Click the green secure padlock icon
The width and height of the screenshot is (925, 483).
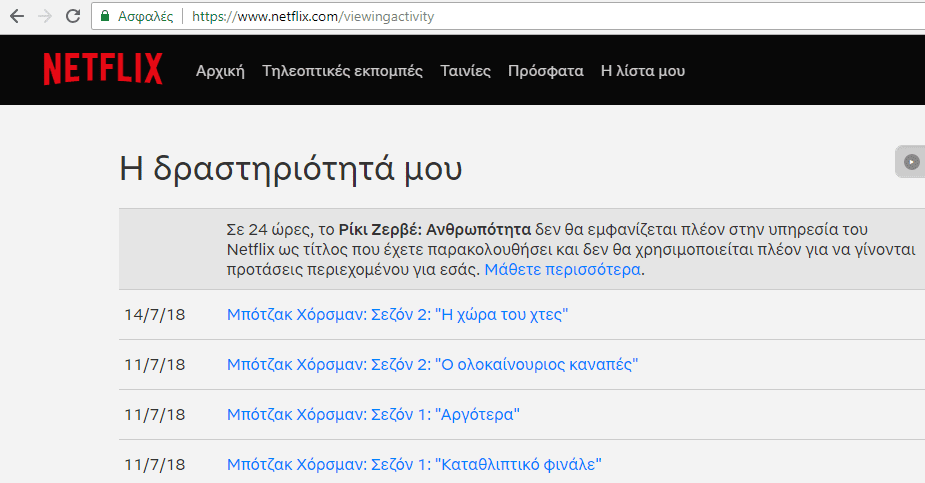(105, 16)
